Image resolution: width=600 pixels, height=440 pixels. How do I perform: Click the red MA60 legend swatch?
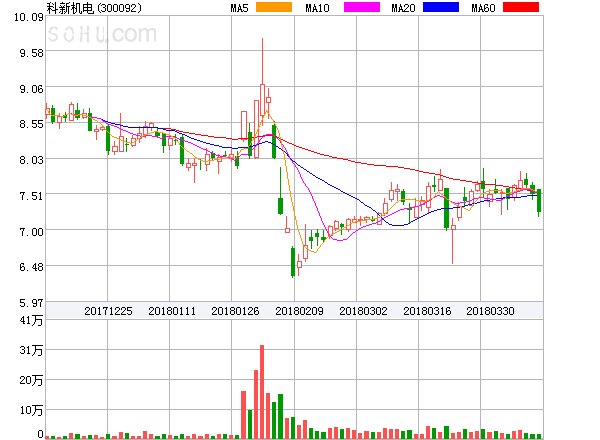point(521,7)
